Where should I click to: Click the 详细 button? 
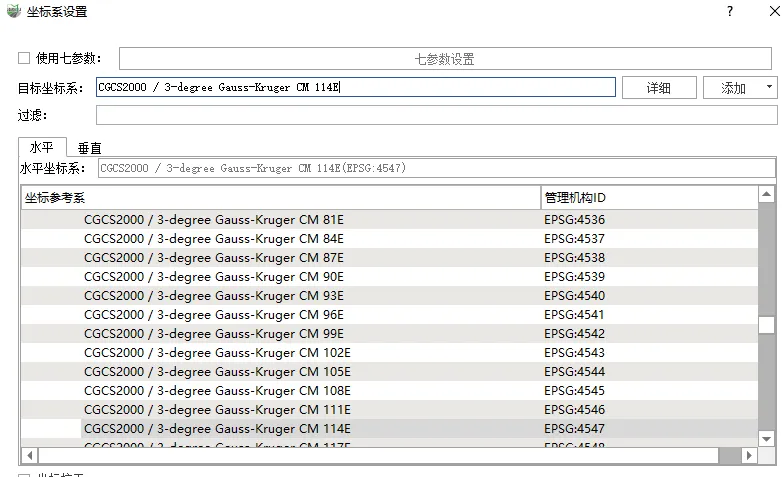point(658,87)
